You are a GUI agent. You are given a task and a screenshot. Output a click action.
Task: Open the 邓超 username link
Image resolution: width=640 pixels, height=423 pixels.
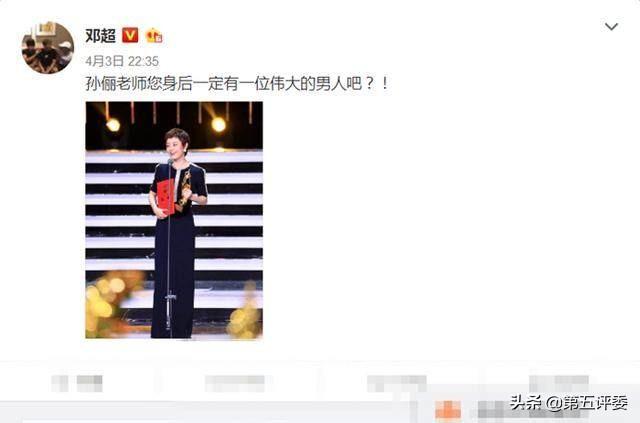(x=100, y=36)
